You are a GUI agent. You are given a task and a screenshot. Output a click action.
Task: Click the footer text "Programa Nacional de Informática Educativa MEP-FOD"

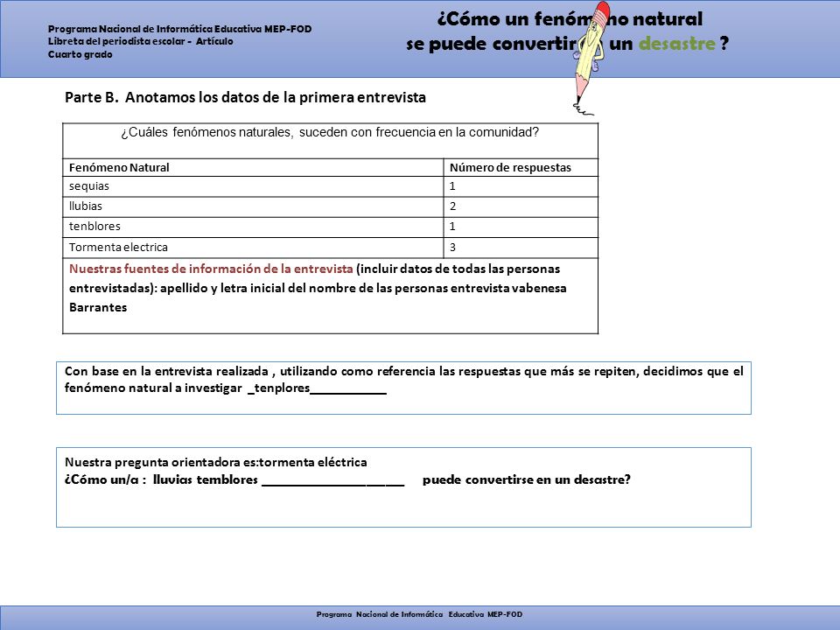click(419, 614)
